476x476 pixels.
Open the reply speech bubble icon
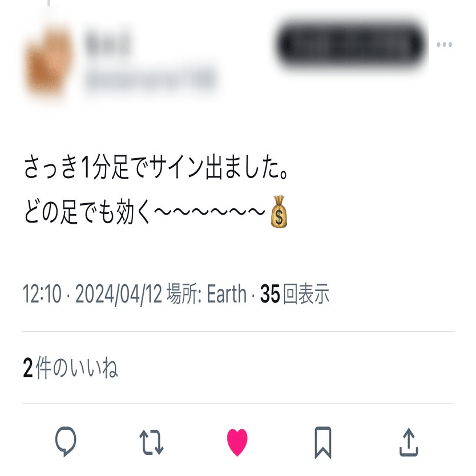[66, 442]
